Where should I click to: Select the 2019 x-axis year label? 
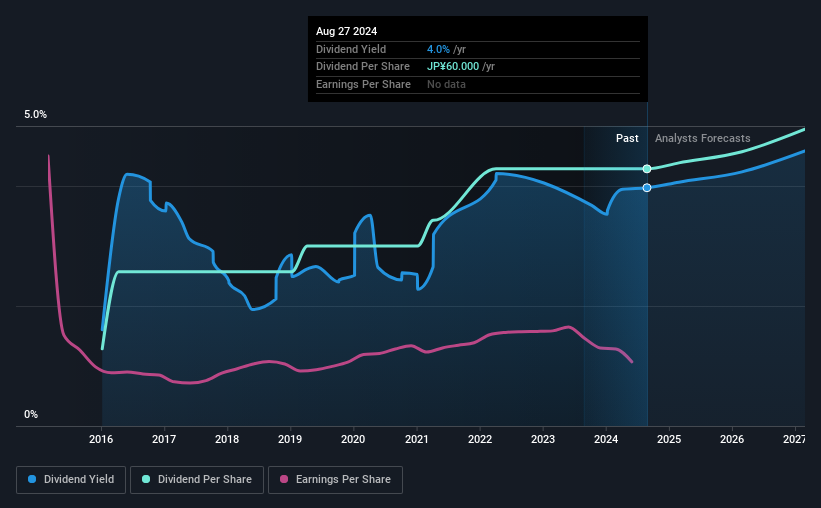[x=290, y=439]
